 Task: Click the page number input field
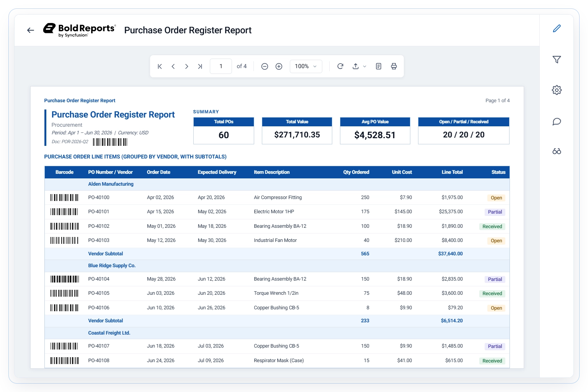[221, 66]
